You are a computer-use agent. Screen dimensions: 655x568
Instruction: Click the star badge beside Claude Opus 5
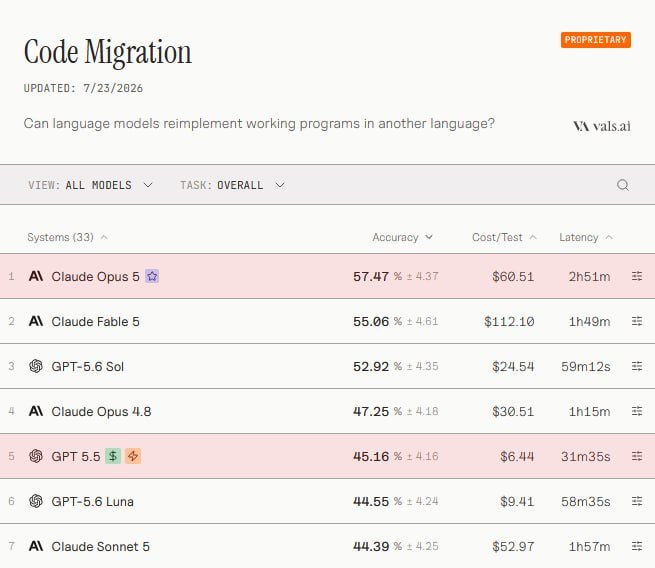152,276
